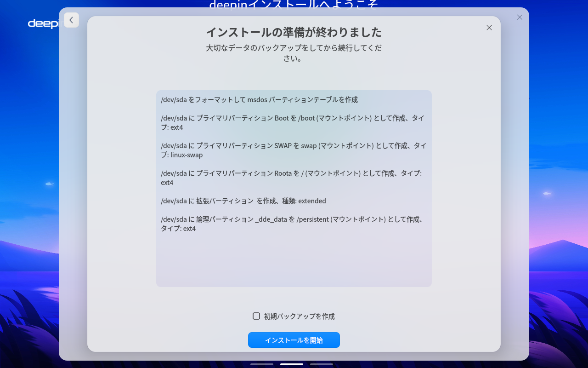Click the Boot /boot partition entry
This screenshot has height=368, width=588.
point(293,123)
